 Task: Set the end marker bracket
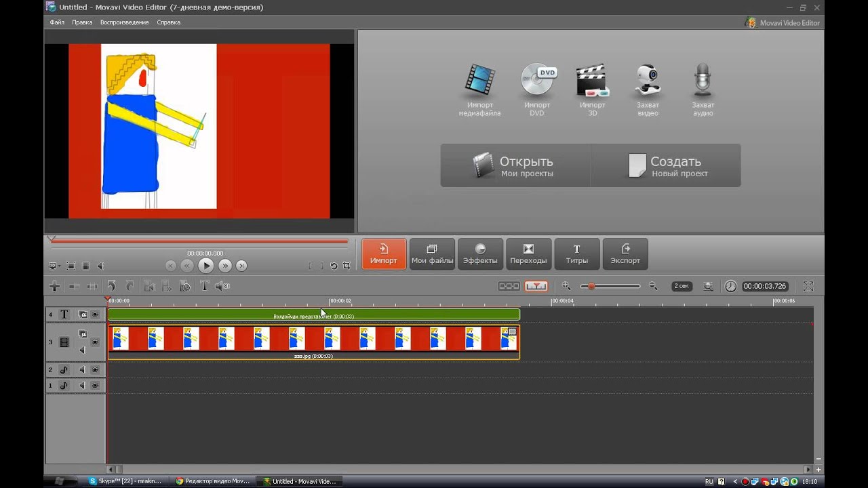(x=321, y=266)
